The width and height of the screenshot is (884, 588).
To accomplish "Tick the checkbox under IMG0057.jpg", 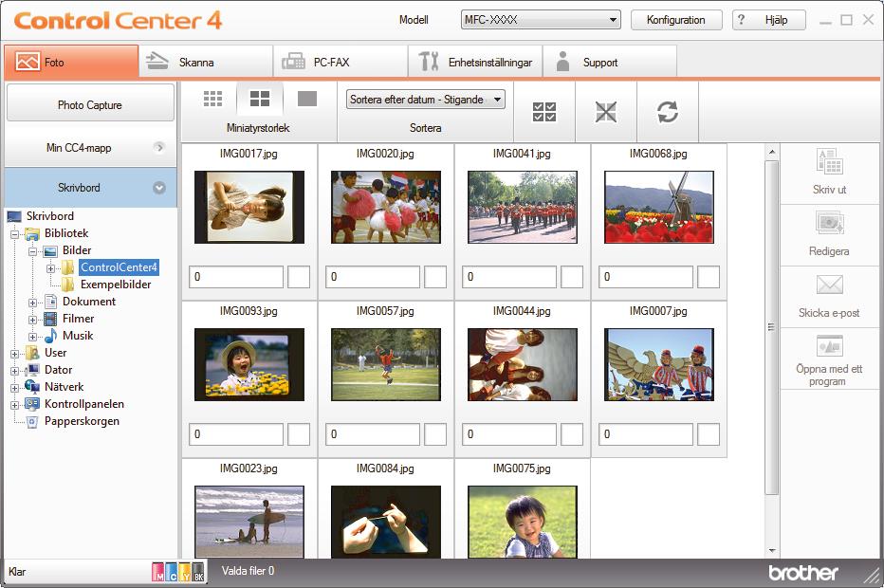I will (x=435, y=434).
